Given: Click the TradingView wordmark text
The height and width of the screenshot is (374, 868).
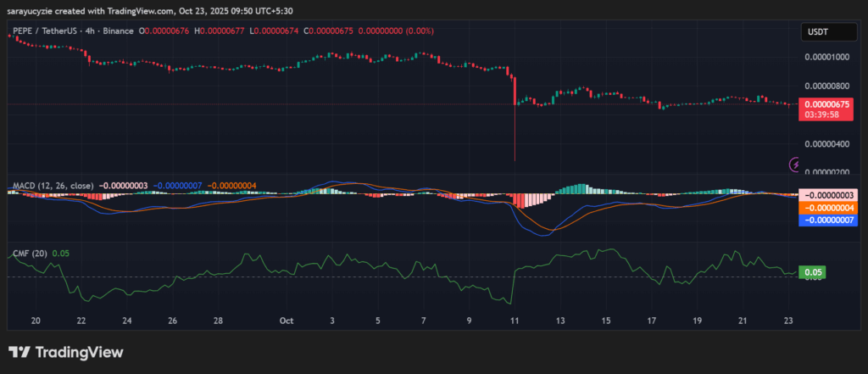Looking at the screenshot, I should pyautogui.click(x=79, y=352).
